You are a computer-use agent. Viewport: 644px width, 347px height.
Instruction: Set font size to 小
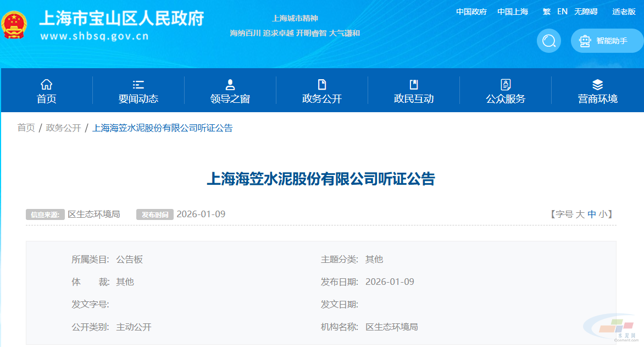click(x=603, y=214)
